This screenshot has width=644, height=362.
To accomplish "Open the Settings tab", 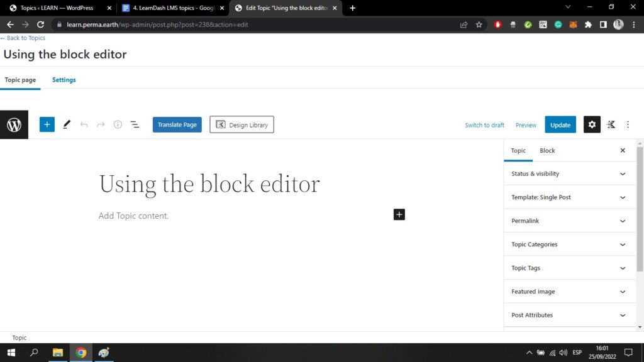I will (64, 80).
